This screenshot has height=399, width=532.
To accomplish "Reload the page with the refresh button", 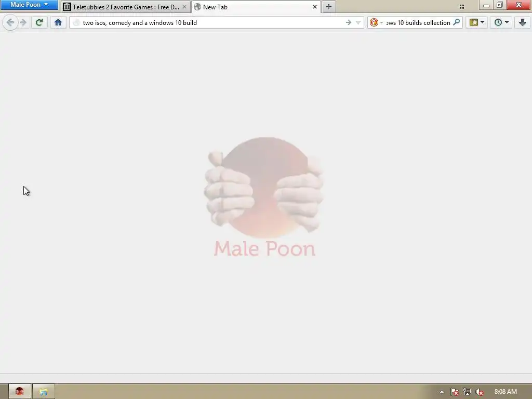I will click(x=39, y=23).
